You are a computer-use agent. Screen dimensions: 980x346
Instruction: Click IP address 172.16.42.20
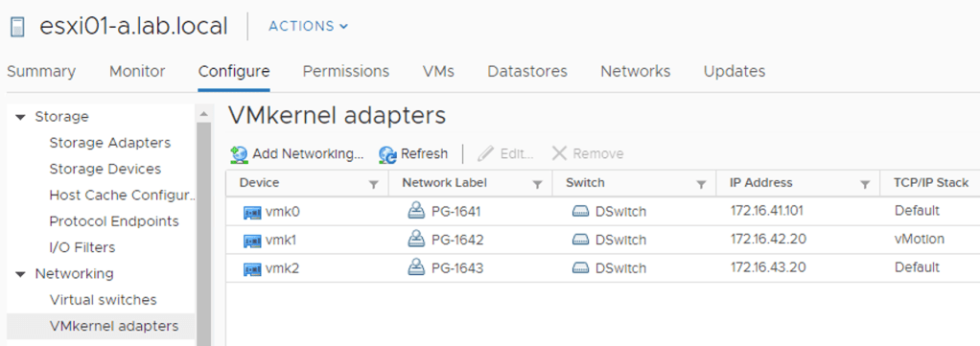768,240
